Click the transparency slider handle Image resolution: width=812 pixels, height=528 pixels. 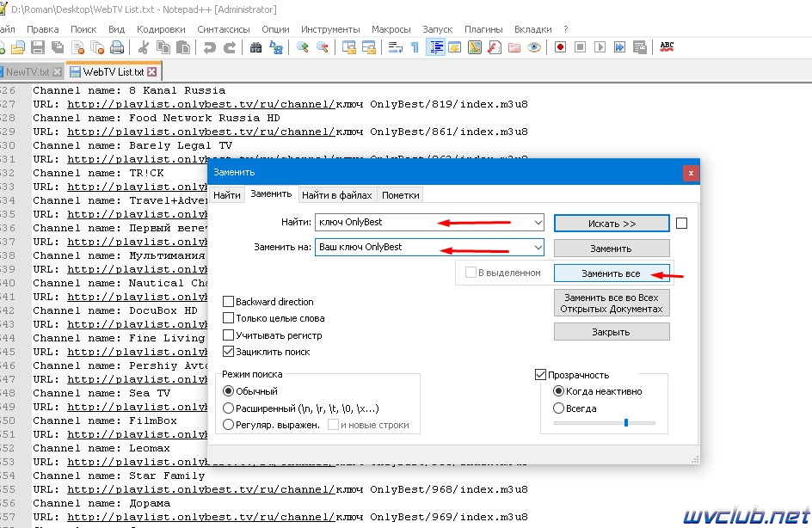(626, 422)
